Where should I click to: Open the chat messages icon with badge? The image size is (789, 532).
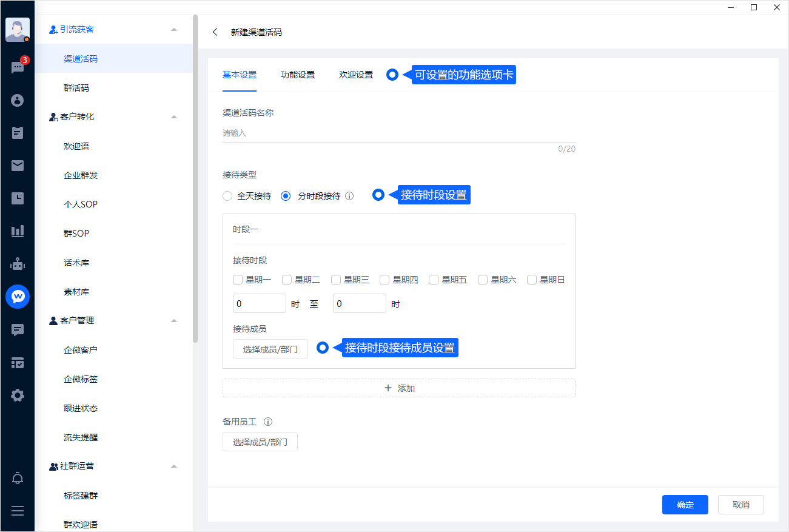click(18, 67)
